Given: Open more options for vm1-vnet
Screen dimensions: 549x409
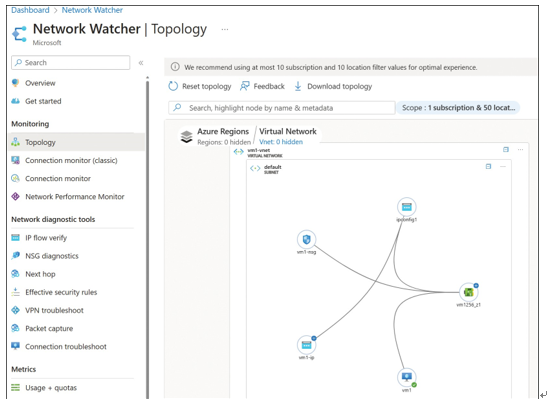Looking at the screenshot, I should pyautogui.click(x=520, y=150).
